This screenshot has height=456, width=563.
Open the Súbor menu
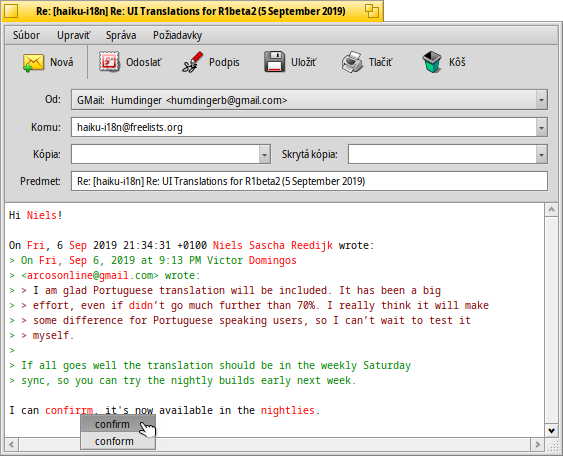(26, 35)
